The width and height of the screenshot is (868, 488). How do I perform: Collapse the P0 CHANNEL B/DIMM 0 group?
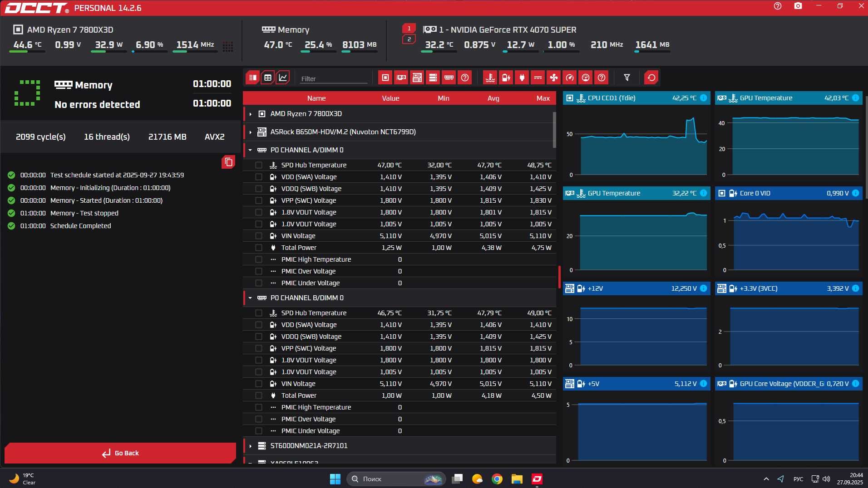click(x=250, y=298)
